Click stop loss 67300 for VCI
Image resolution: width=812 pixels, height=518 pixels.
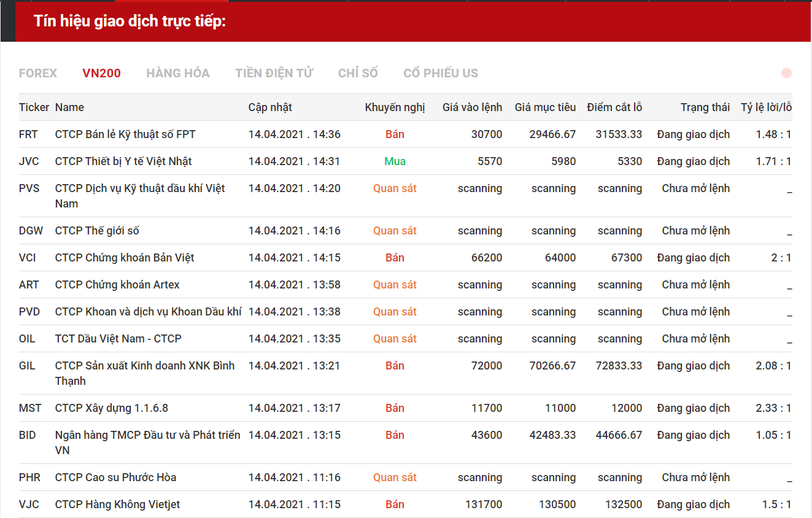tap(627, 258)
